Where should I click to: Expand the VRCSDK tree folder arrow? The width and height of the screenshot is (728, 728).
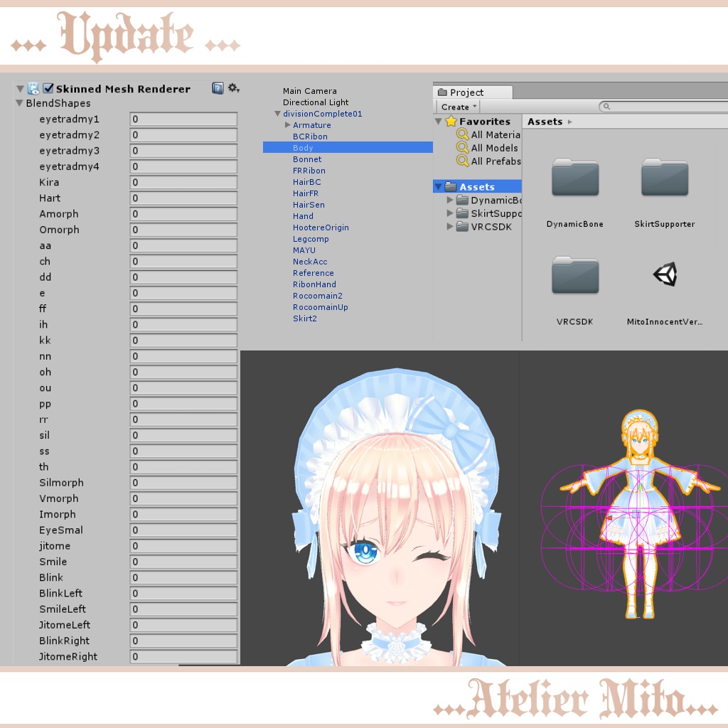tap(449, 227)
